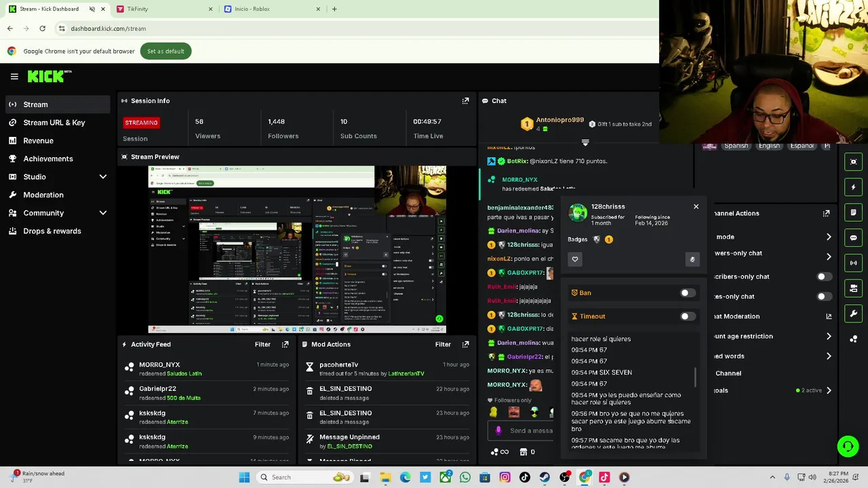Expand the goals row chevron
The image size is (868, 488).
pyautogui.click(x=829, y=390)
